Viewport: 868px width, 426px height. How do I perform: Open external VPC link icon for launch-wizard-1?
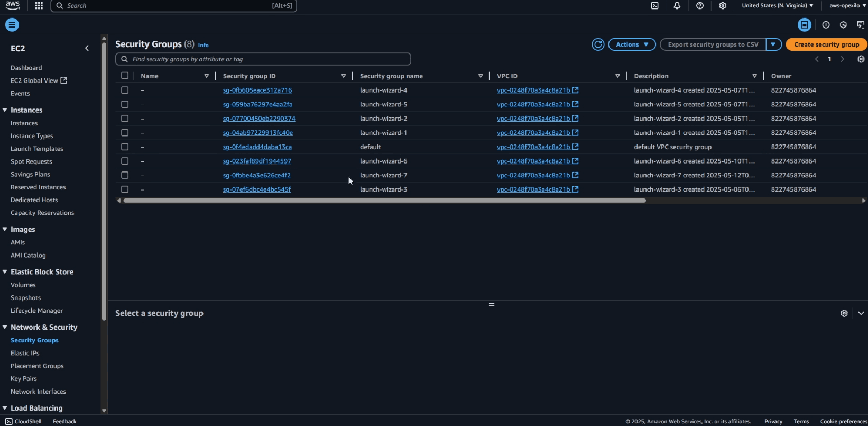point(575,133)
